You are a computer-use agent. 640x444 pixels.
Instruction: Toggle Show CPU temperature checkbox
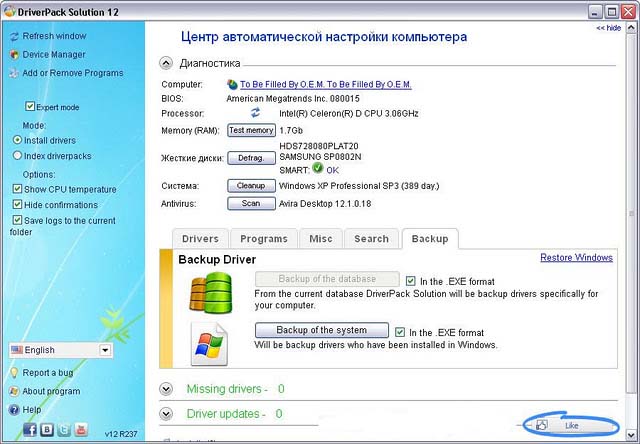pyautogui.click(x=17, y=189)
